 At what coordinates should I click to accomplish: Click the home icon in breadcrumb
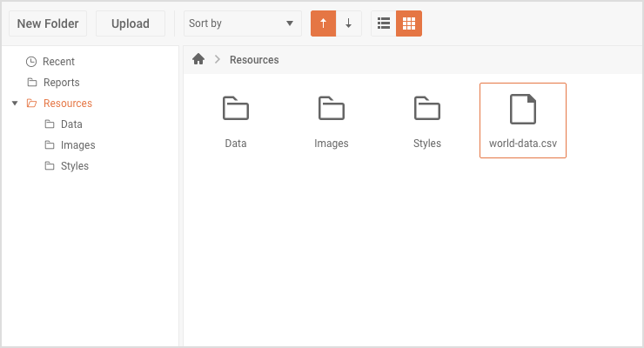coord(198,59)
